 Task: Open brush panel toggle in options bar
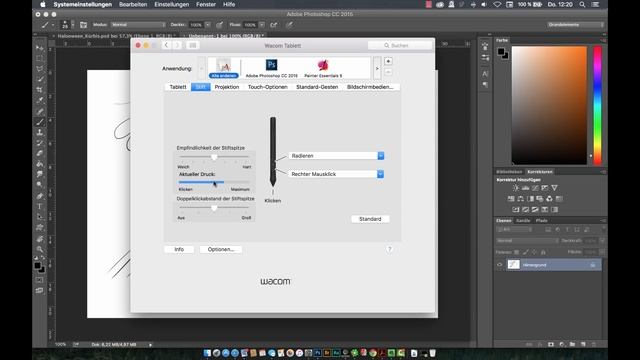(x=83, y=25)
